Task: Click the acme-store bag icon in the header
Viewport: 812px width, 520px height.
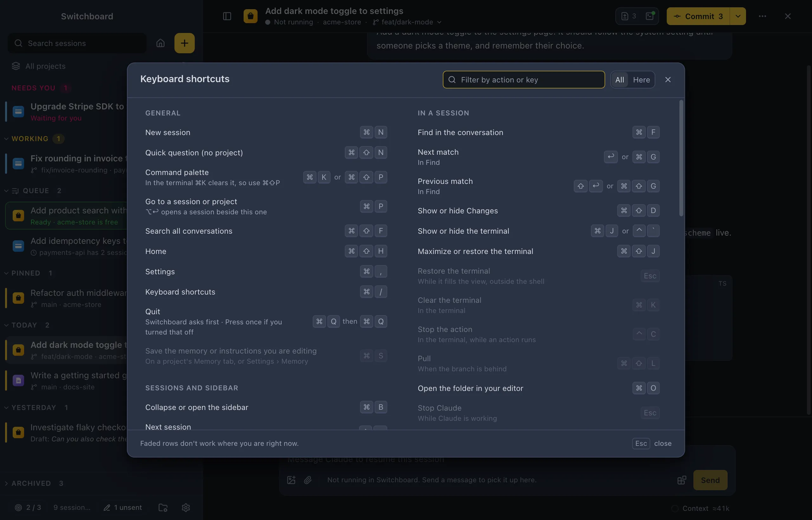Action: tap(251, 16)
